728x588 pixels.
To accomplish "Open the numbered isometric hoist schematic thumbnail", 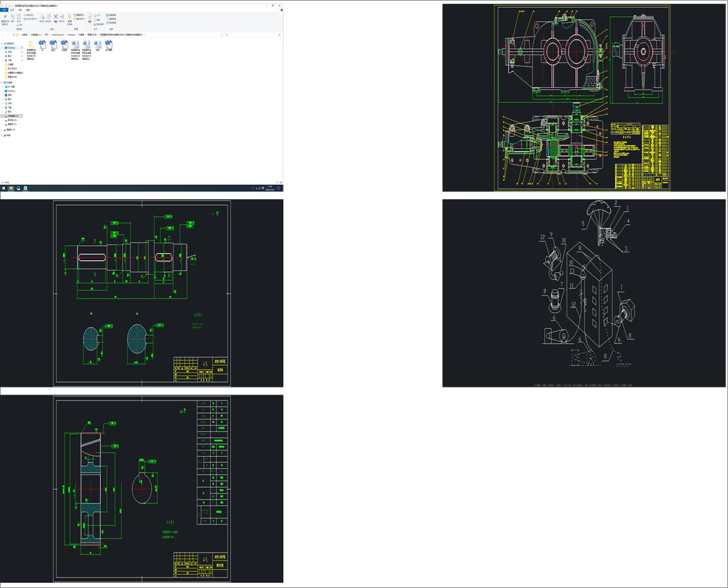I will (x=584, y=293).
